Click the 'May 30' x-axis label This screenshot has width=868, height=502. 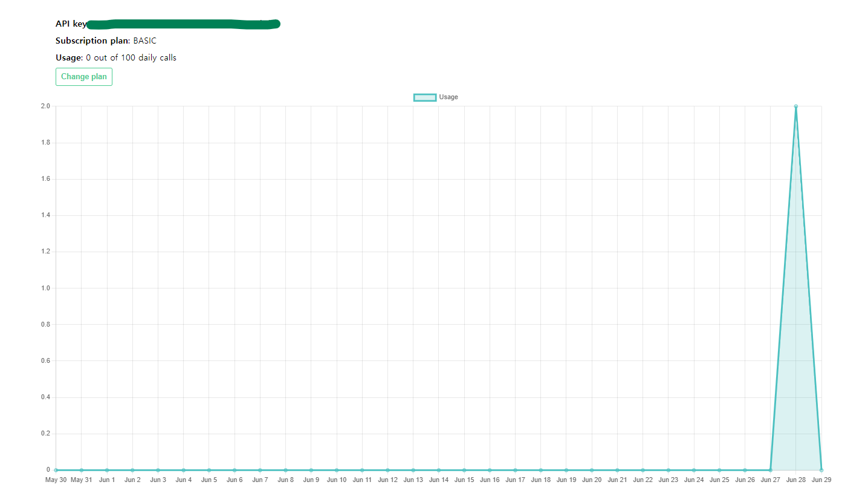coord(56,480)
